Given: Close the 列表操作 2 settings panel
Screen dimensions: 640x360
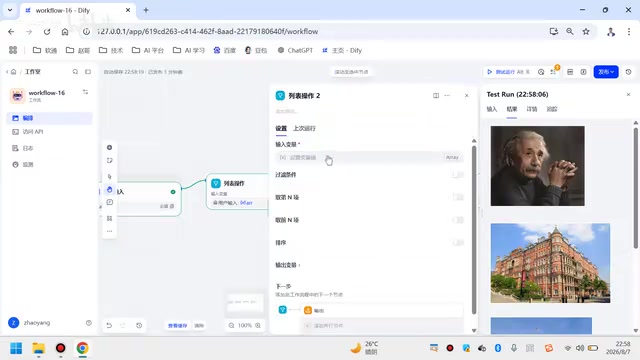Looking at the screenshot, I should (x=467, y=96).
